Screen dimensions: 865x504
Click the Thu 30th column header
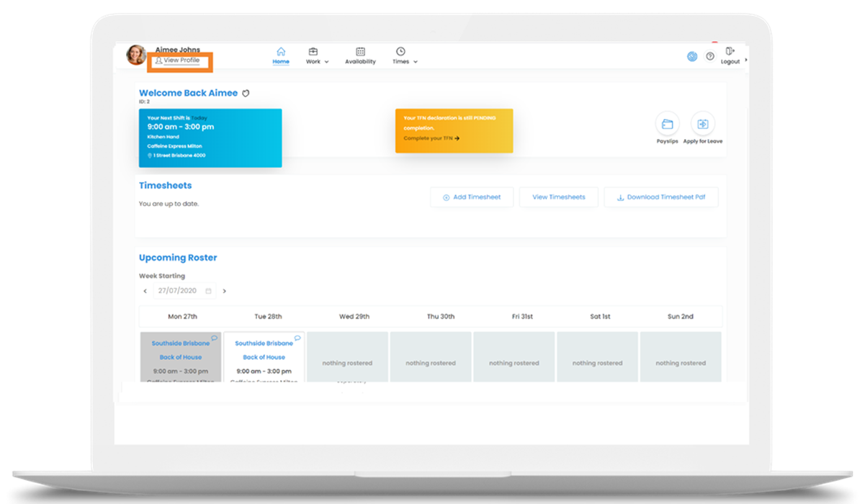(x=441, y=317)
